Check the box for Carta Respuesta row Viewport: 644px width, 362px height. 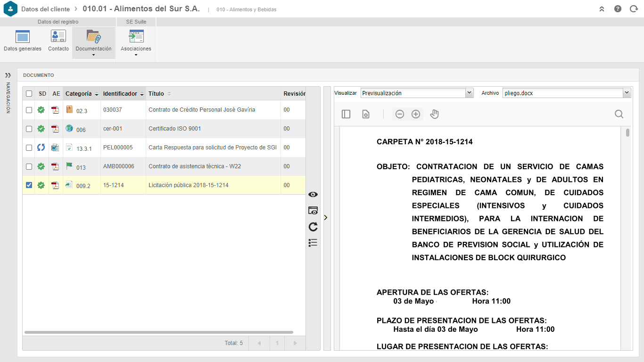point(29,148)
